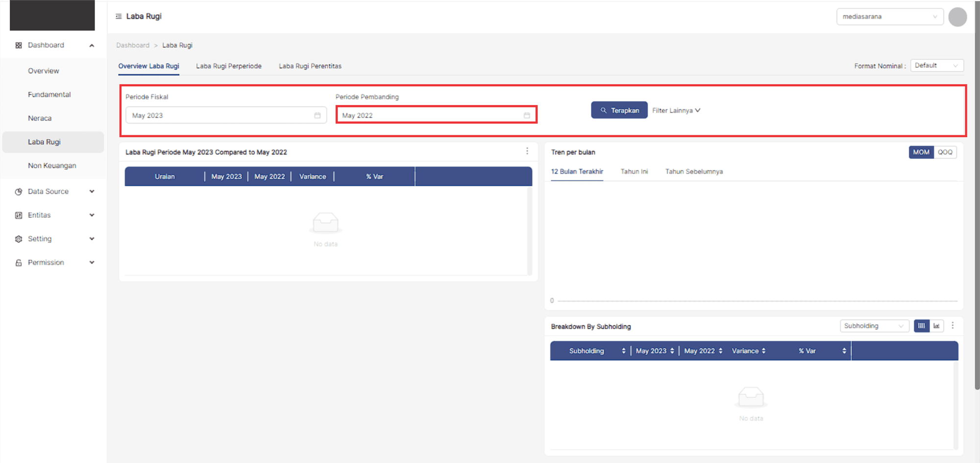
Task: Click the Terapkan button
Action: [619, 110]
